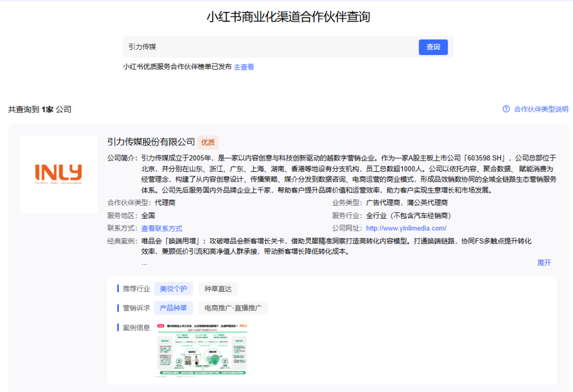Expand the case description with 展开

point(544,263)
